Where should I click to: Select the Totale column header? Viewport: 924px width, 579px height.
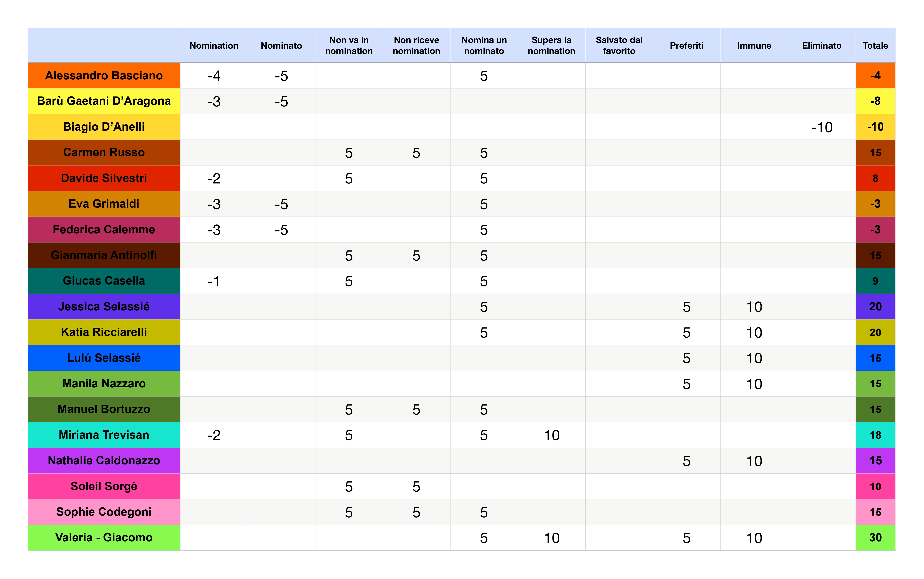point(875,46)
